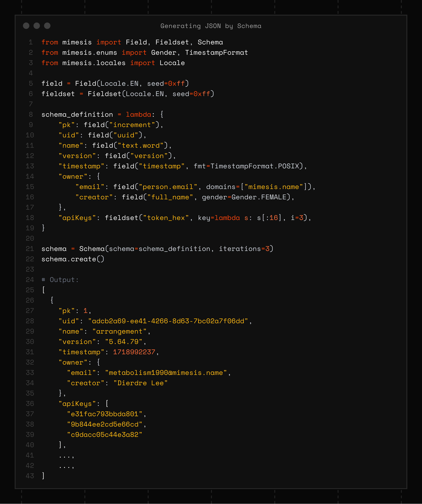
Task: Click the green traffic light window dot
Action: point(47,26)
